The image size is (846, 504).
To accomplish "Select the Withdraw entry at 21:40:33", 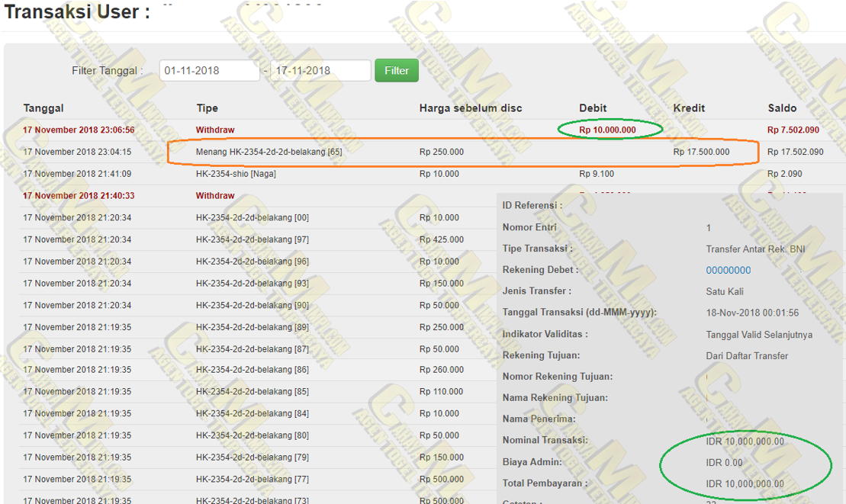I will (215, 196).
